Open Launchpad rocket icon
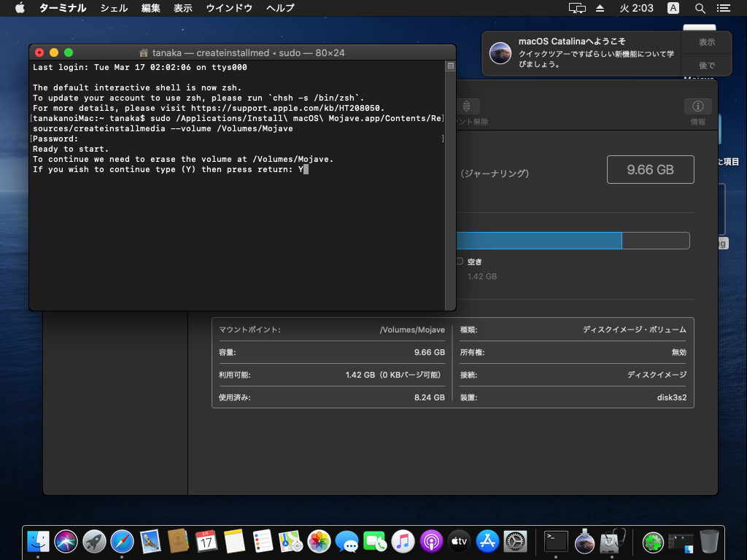747x560 pixels. point(94,542)
